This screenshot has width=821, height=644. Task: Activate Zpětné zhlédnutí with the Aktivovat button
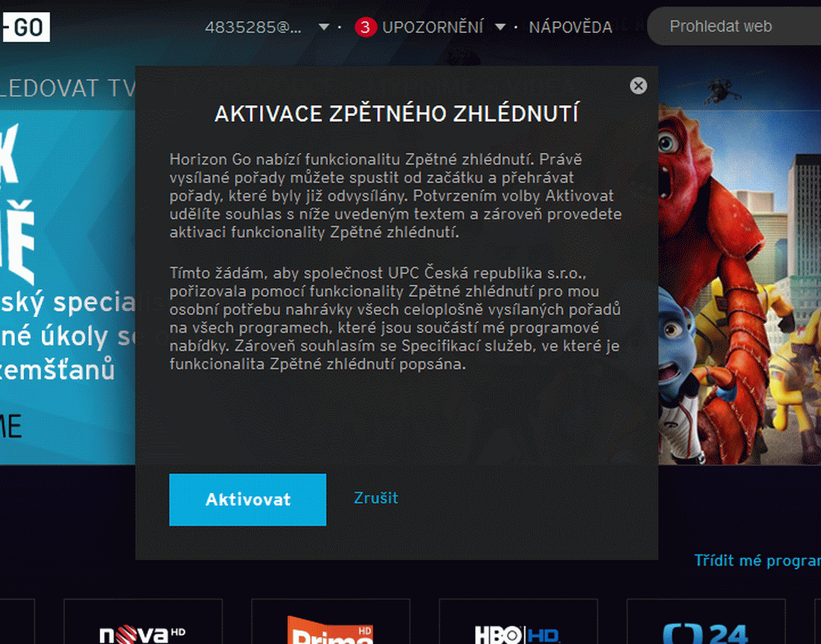(247, 499)
